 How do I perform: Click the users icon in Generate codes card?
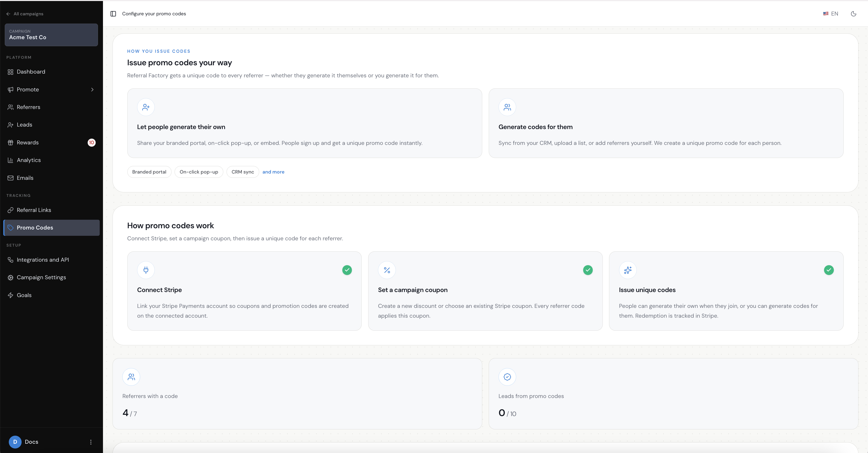tap(507, 107)
